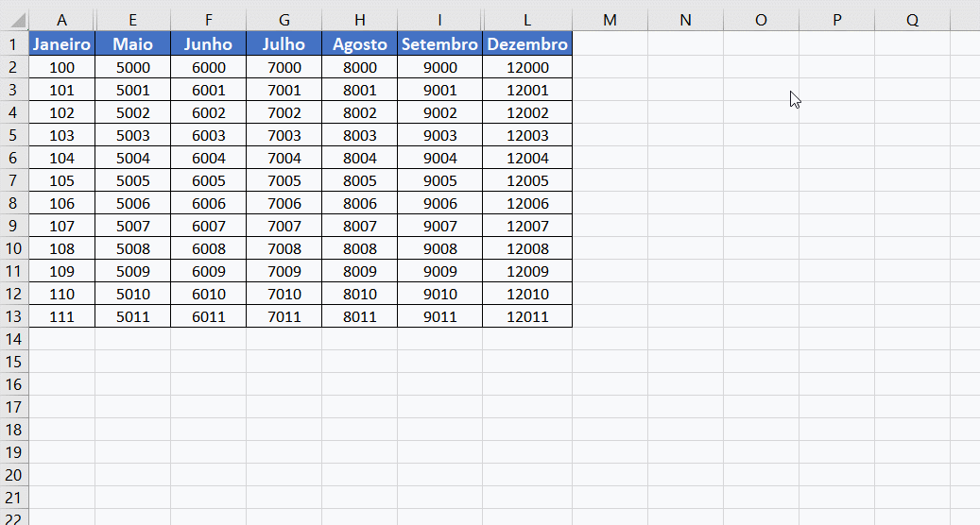Viewport: 980px width, 525px height.
Task: Select column M header
Action: tap(610, 20)
